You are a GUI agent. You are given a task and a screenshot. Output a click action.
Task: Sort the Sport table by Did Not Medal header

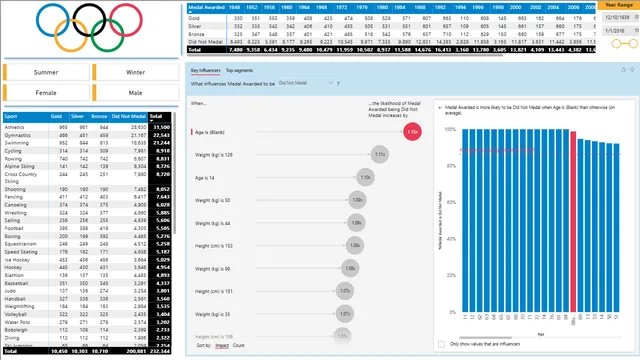click(129, 117)
